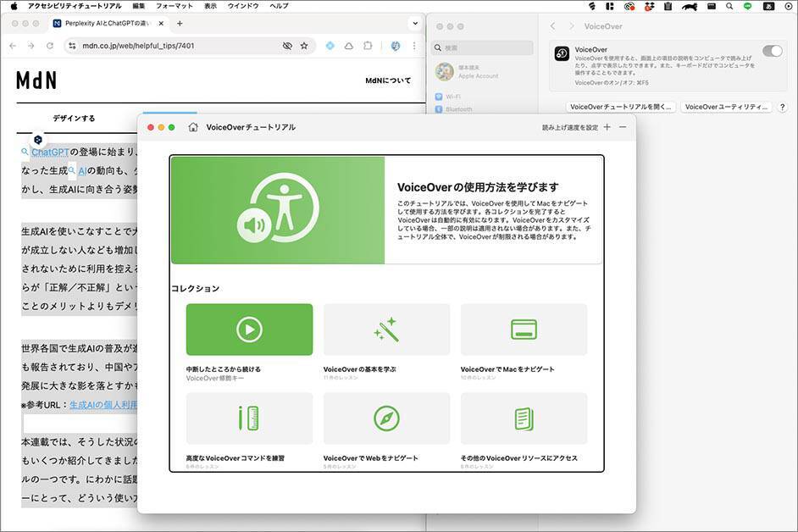Increase the speech rate with plus button
Screen dimensions: 798x532
pos(607,127)
